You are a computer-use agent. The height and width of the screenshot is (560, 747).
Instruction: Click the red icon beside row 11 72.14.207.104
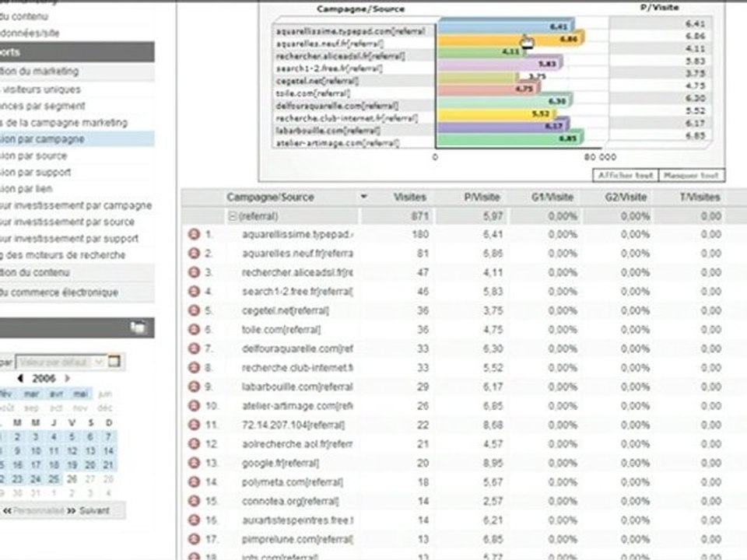tap(194, 425)
